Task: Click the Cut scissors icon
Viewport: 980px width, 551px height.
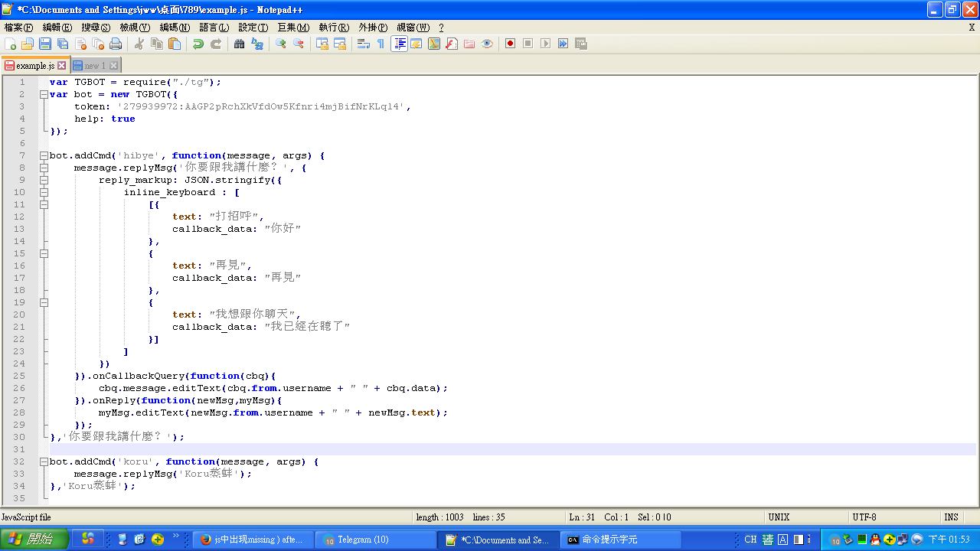Action: [x=139, y=44]
